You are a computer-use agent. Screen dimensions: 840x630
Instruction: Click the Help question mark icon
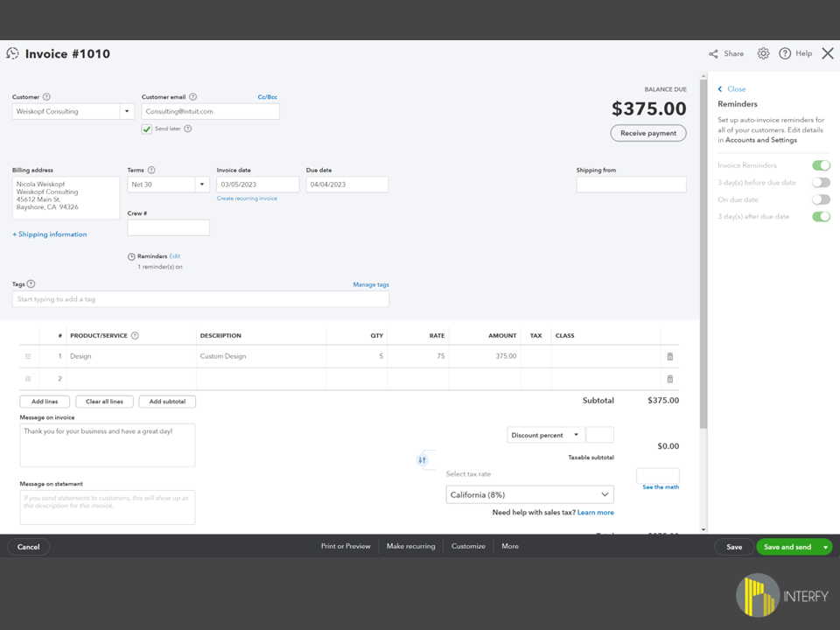tap(785, 54)
